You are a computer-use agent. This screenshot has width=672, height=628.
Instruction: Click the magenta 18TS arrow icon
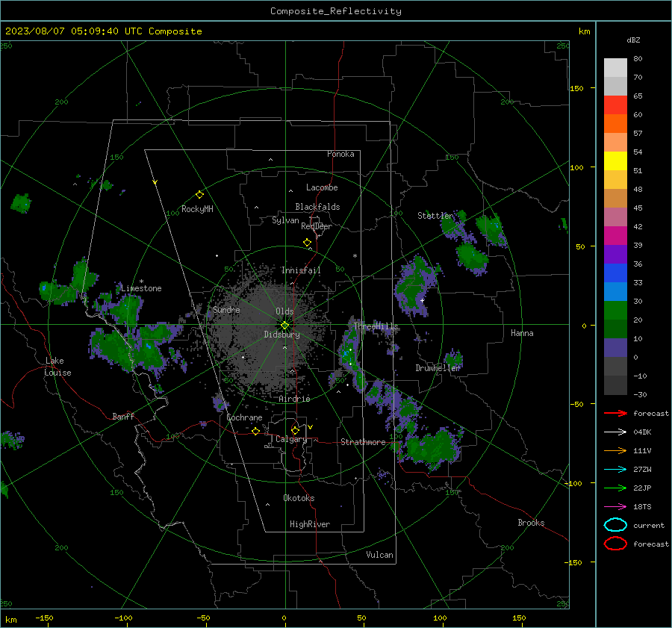click(615, 507)
